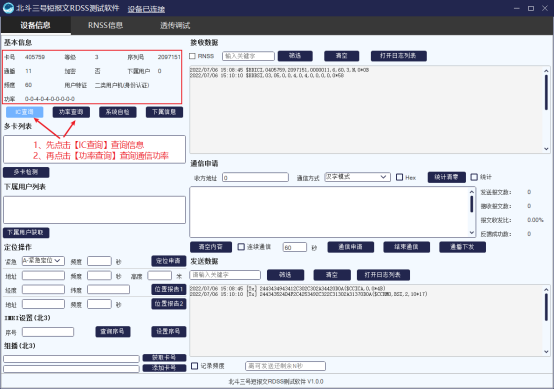The height and width of the screenshot is (390, 554).
Task: Click the sent data scrollbar up arrow
Action: [x=546, y=290]
